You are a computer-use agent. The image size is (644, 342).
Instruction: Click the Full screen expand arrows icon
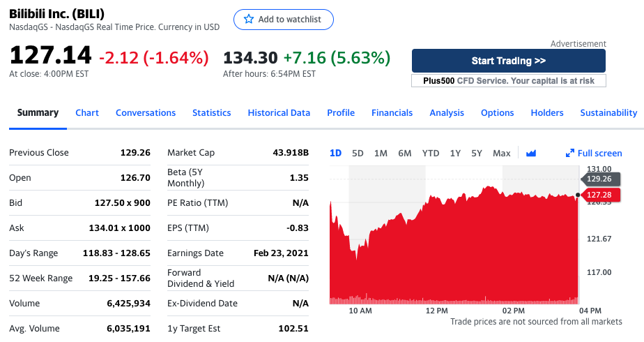[570, 154]
